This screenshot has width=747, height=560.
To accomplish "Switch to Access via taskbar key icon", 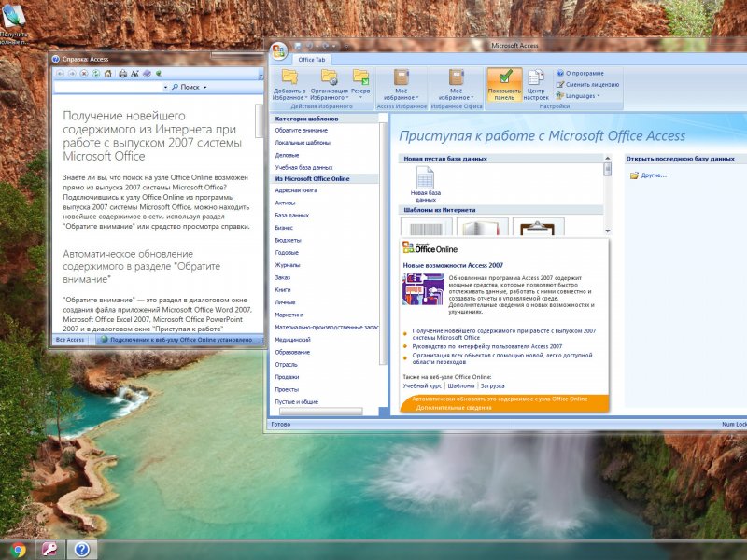I will [49, 550].
